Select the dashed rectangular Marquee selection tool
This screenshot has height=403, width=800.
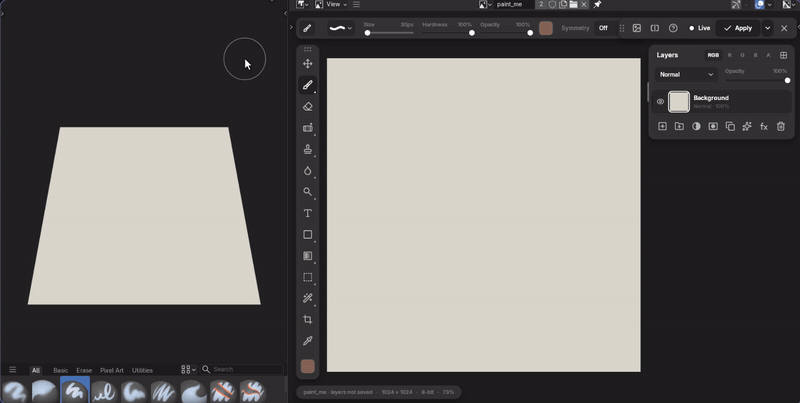coord(308,278)
